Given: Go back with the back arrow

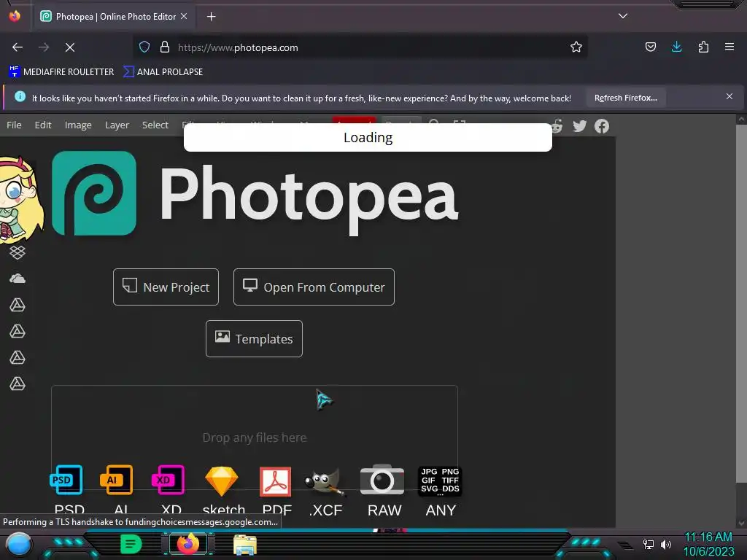Looking at the screenshot, I should pos(18,47).
